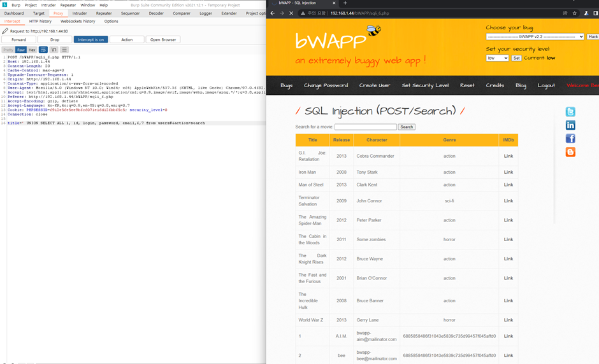Switch to the Extender tab

tap(229, 13)
